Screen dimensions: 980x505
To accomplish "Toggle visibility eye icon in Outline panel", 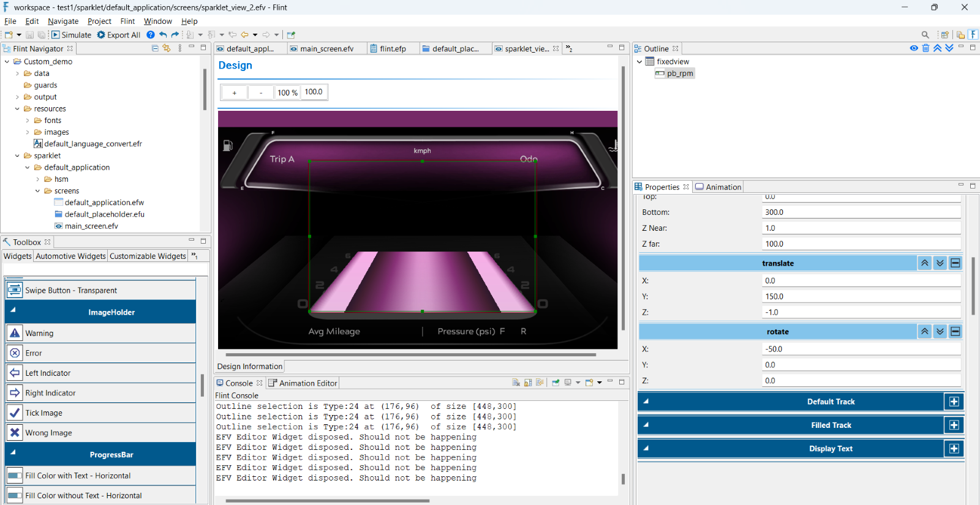I will [x=914, y=48].
